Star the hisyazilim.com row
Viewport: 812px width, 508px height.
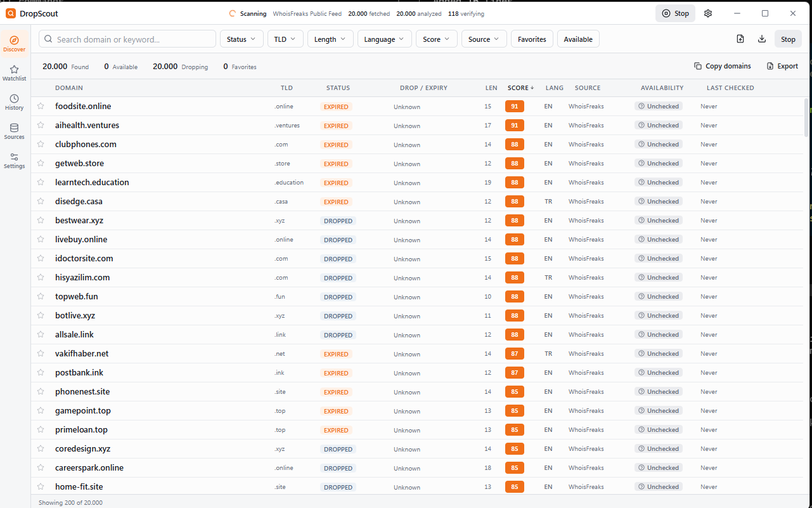click(x=41, y=278)
